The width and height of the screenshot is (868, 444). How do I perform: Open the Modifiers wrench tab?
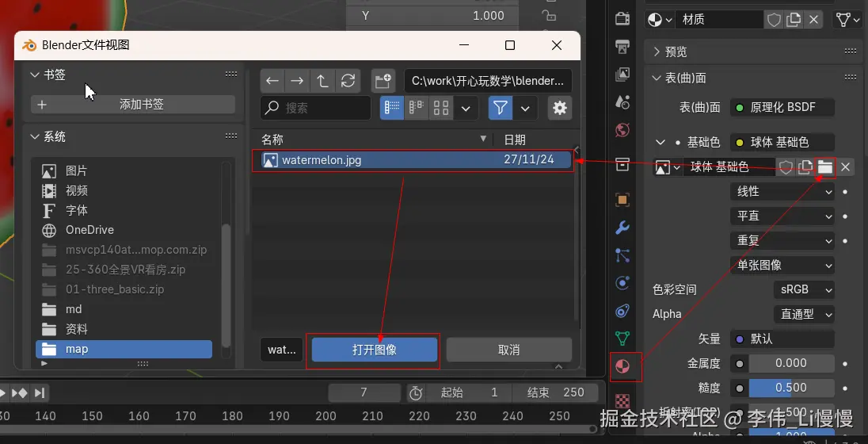tap(622, 228)
